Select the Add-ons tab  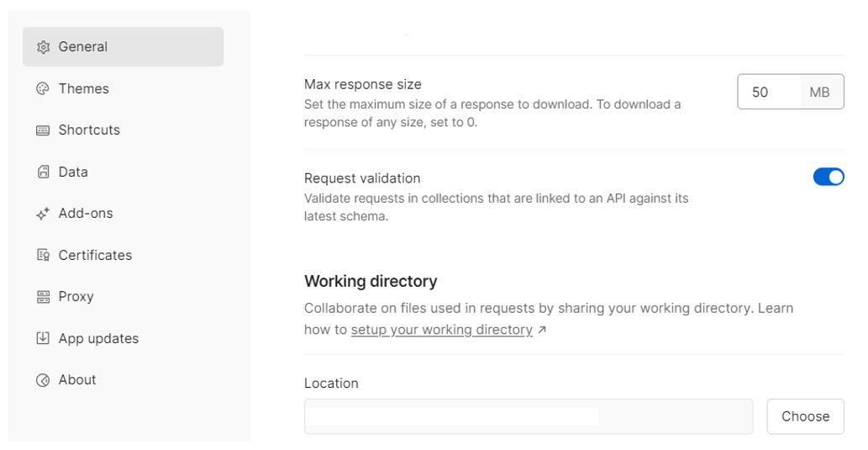tap(123, 214)
